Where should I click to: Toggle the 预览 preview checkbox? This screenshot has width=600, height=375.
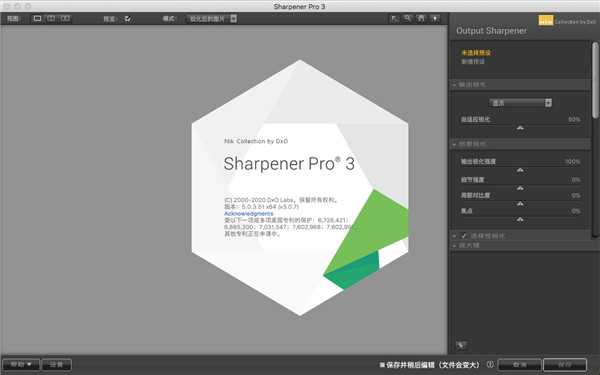[127, 18]
